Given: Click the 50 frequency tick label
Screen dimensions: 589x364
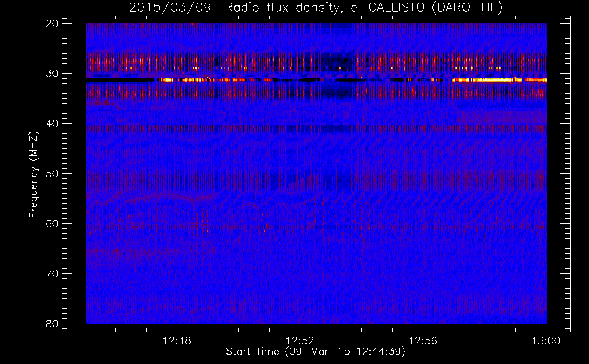Looking at the screenshot, I should pos(52,174).
